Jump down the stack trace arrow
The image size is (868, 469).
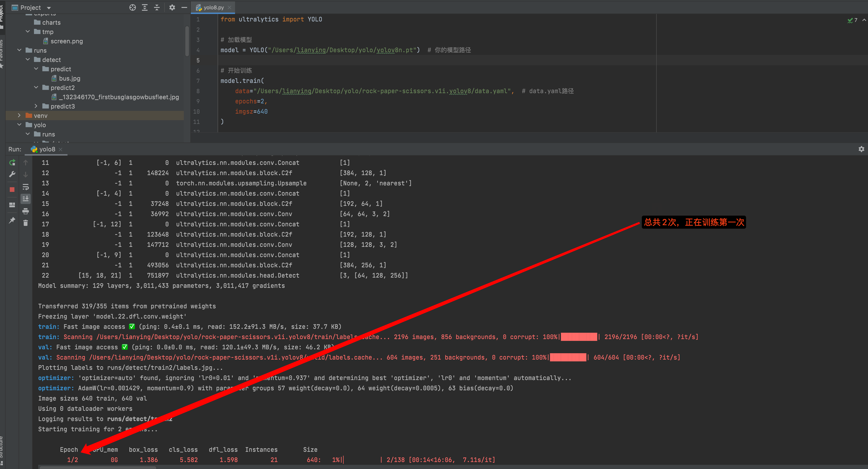pyautogui.click(x=26, y=174)
